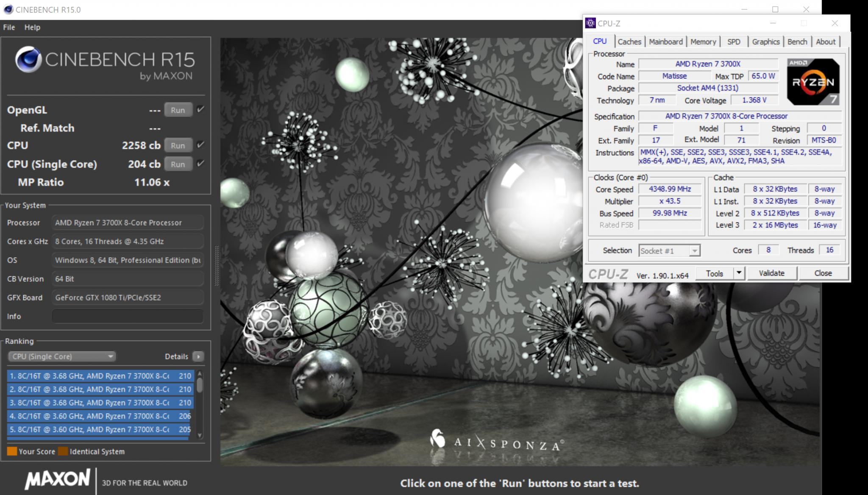The image size is (868, 495).
Task: Switch to the Caches tab in CPU-Z
Action: 629,42
